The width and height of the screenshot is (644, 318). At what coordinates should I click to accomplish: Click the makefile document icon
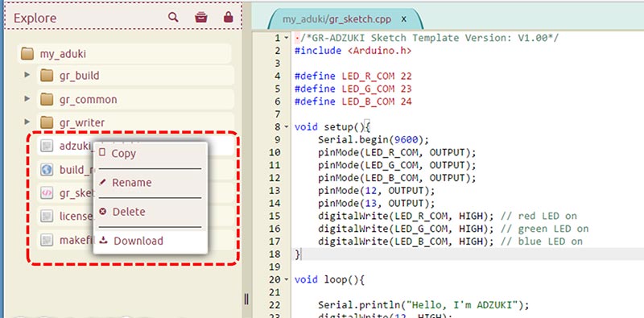tap(47, 240)
